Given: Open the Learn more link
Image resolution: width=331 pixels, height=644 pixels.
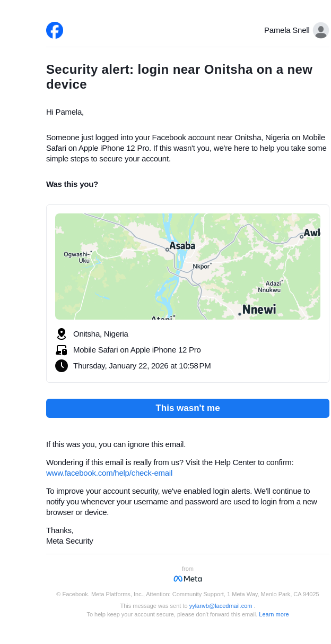Looking at the screenshot, I should (274, 614).
